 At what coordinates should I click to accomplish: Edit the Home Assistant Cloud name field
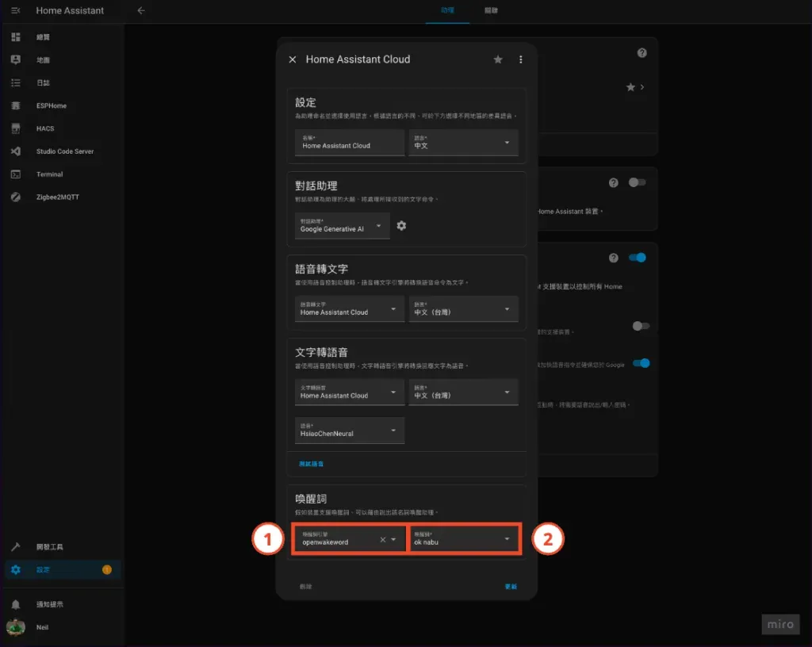tap(346, 143)
